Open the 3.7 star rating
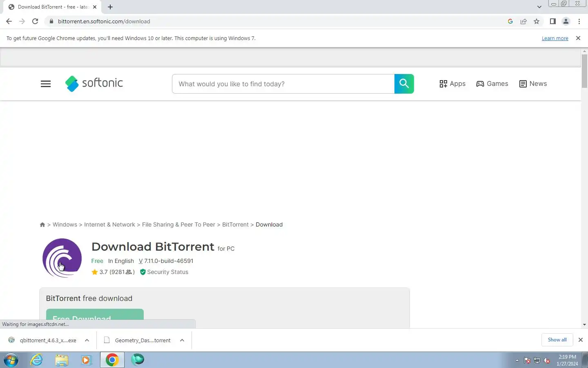This screenshot has width=588, height=368. (113, 272)
